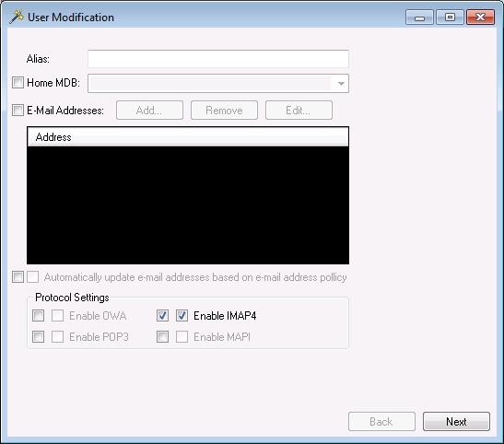The height and width of the screenshot is (444, 504).
Task: Click the Protocol Settings group label
Action: (x=72, y=298)
